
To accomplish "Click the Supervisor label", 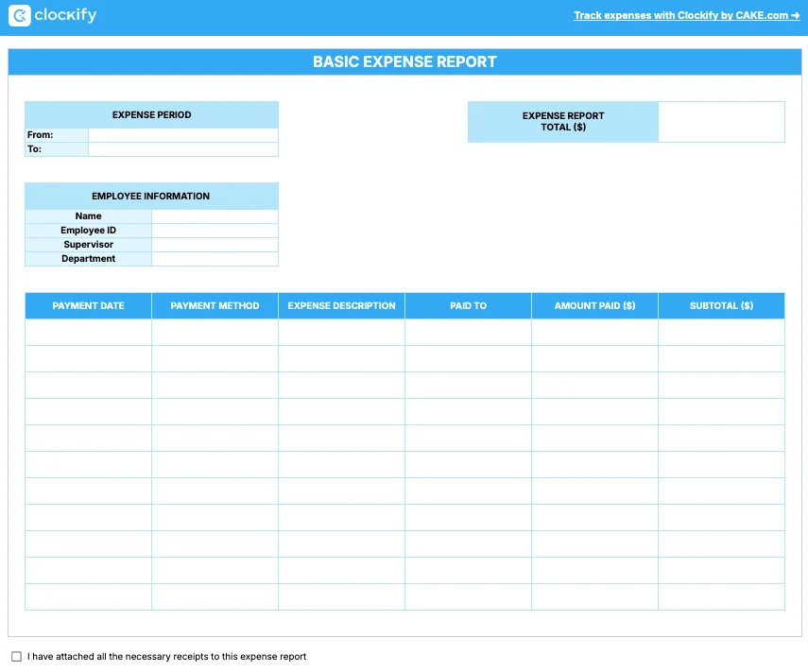I will 88,245.
